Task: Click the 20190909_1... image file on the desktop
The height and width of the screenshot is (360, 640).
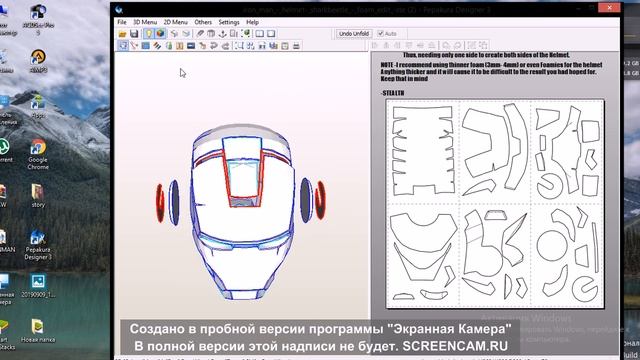Action: [x=38, y=286]
